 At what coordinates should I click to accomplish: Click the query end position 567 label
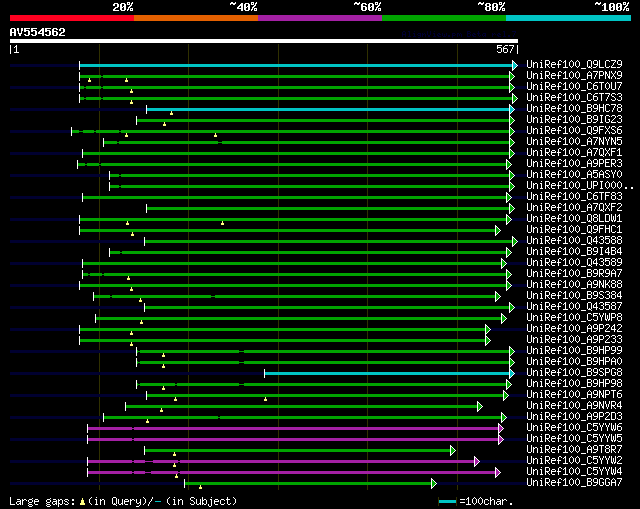click(505, 49)
